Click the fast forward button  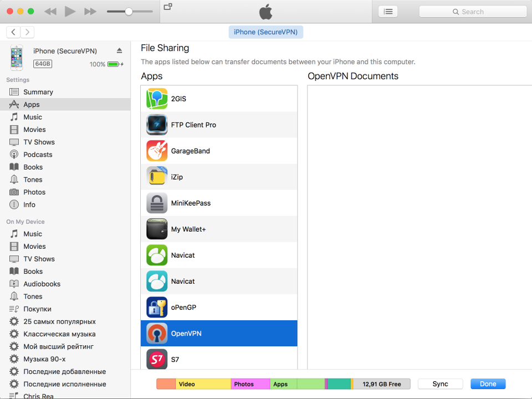[90, 12]
